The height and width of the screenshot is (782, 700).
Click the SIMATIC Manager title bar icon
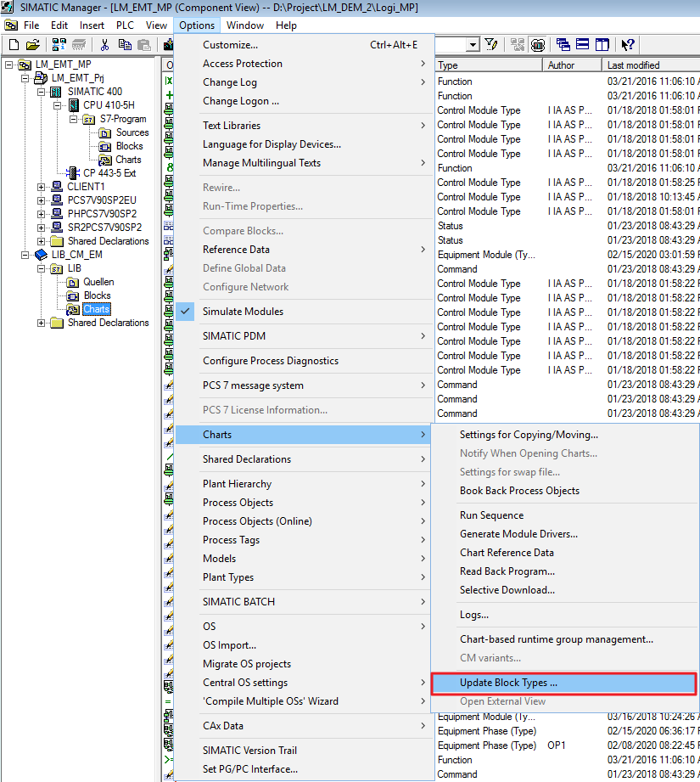[x=8, y=7]
